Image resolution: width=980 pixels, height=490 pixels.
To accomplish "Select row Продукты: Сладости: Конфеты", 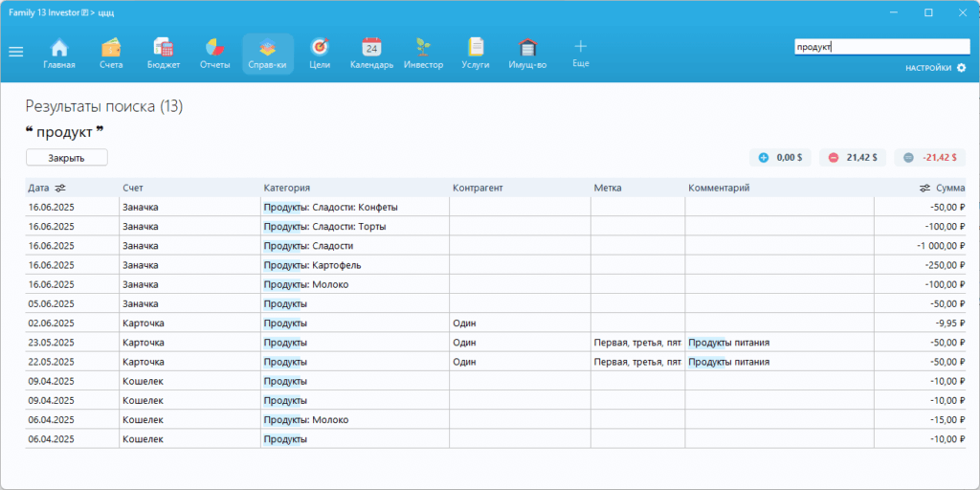I will [495, 207].
